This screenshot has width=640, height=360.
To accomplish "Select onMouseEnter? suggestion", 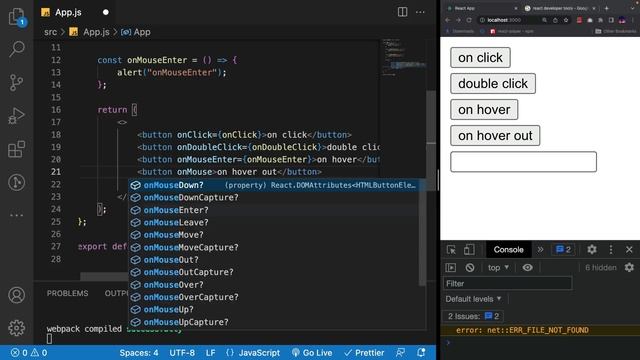I will (273, 210).
